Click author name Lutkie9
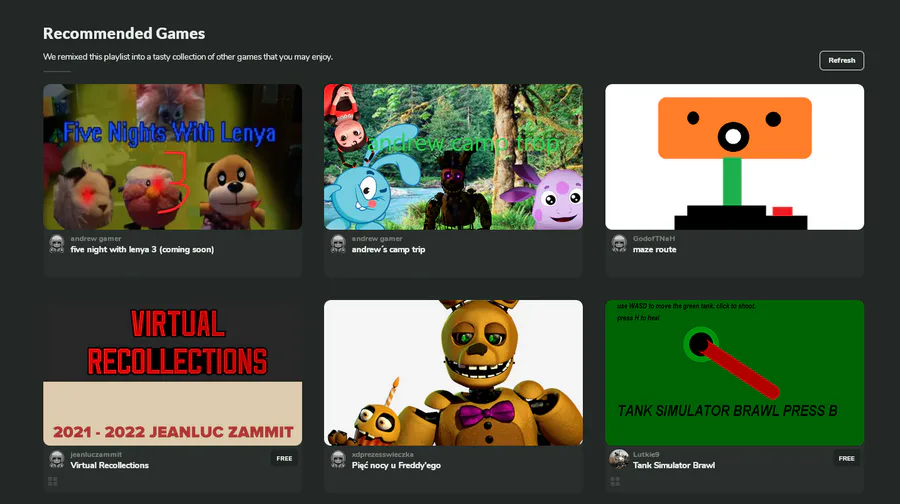The height and width of the screenshot is (504, 900). [x=646, y=455]
